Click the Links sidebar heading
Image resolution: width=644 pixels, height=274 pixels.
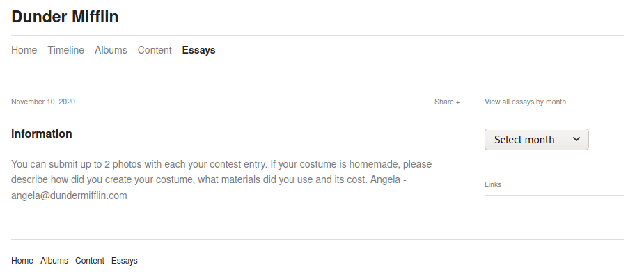(493, 184)
